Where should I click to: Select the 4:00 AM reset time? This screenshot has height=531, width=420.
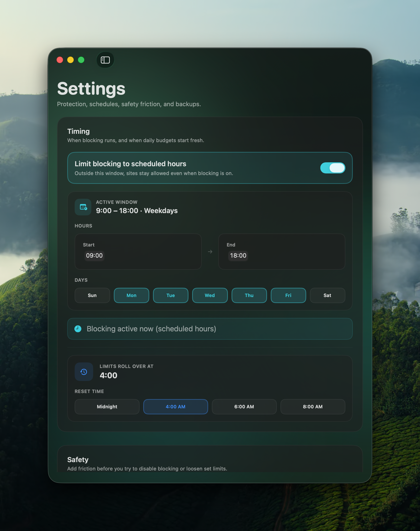click(x=175, y=406)
